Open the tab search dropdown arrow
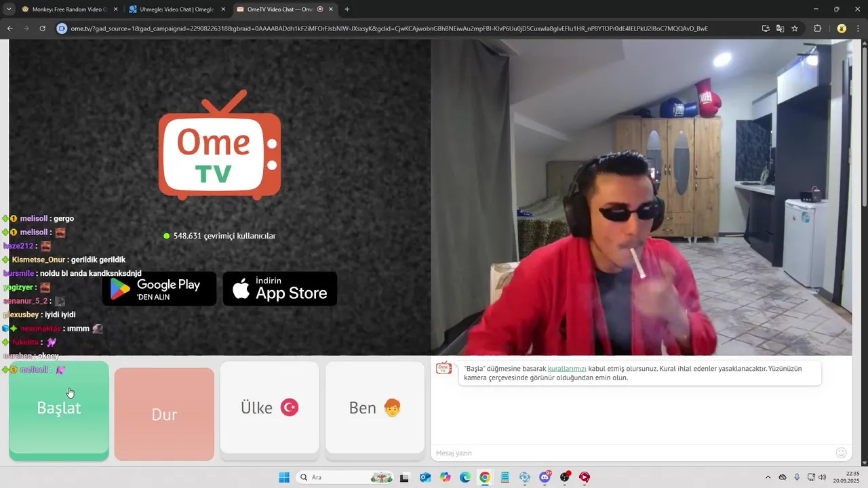This screenshot has height=488, width=868. (x=9, y=9)
